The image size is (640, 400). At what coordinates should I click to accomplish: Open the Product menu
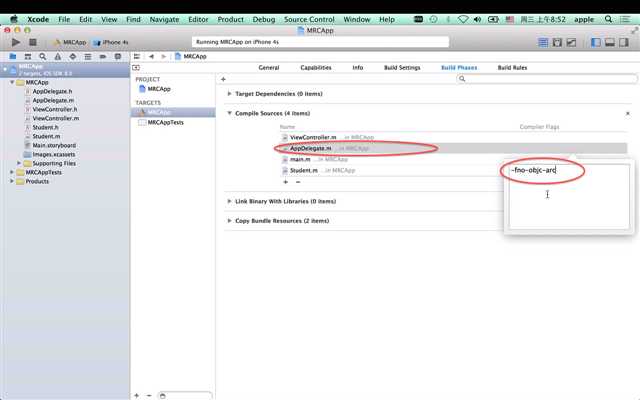pyautogui.click(x=230, y=19)
